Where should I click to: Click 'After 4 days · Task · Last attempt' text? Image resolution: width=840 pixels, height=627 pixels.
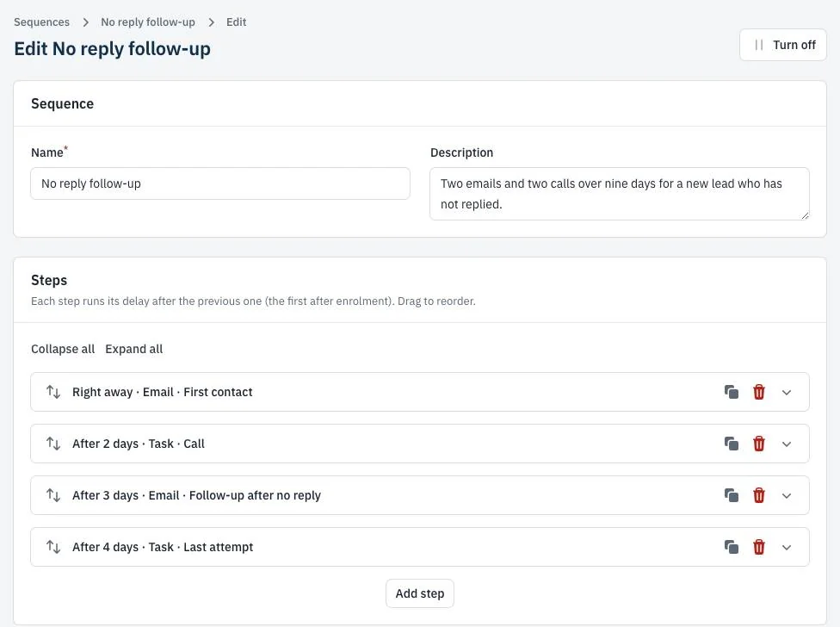click(163, 547)
